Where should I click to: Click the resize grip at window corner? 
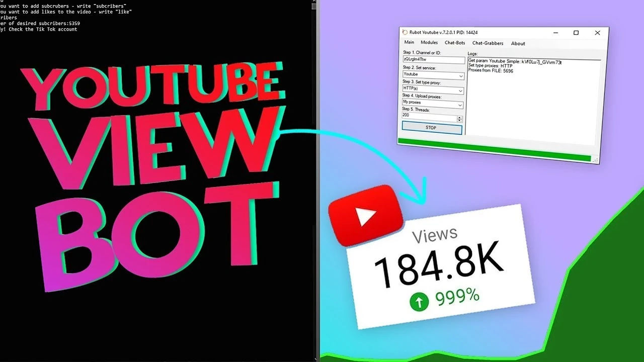[x=596, y=161]
